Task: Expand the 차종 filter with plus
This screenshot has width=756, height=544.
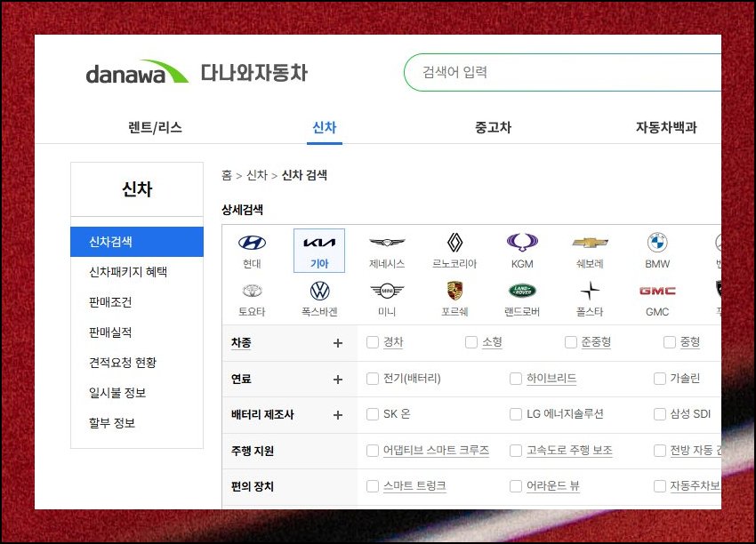Action: (x=337, y=343)
